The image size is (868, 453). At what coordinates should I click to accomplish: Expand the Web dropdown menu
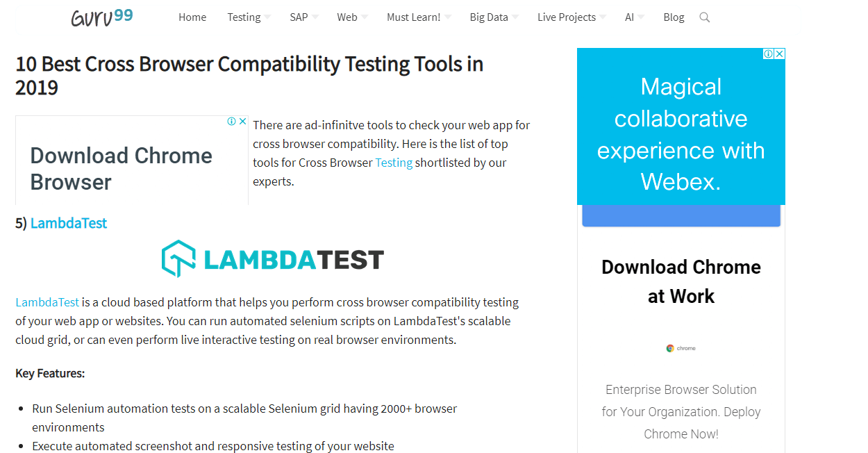(x=352, y=17)
